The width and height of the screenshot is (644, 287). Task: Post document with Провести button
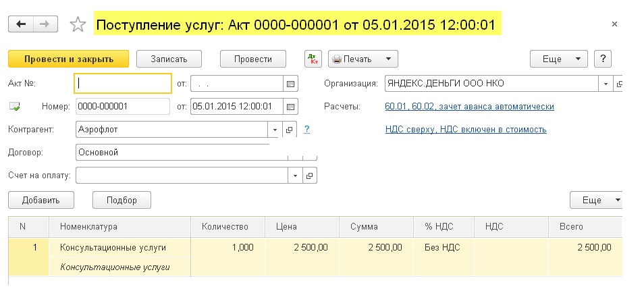(253, 59)
